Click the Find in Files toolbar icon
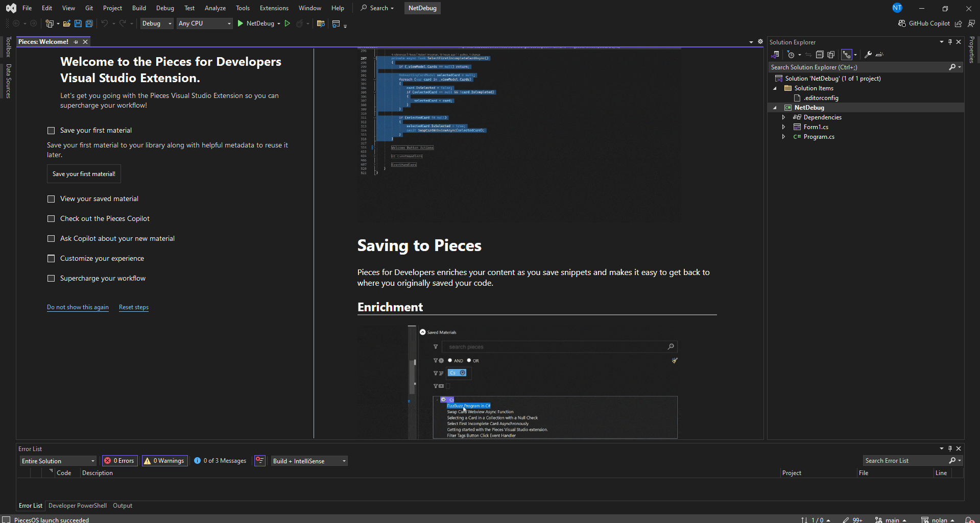This screenshot has height=523, width=980. point(321,23)
